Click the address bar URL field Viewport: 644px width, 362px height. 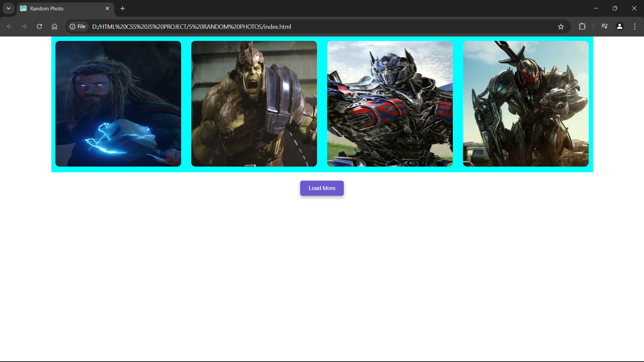(302, 26)
